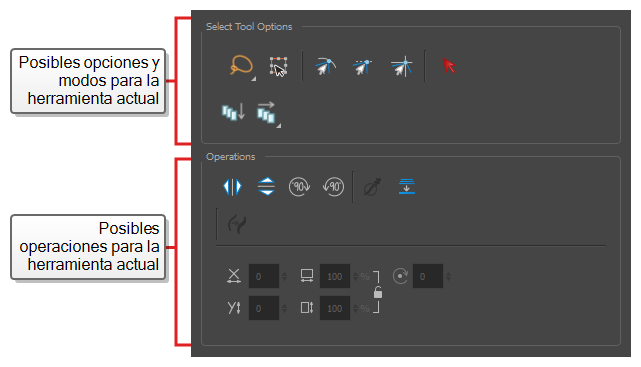Click the Height icon
The image size is (641, 367).
tap(307, 308)
